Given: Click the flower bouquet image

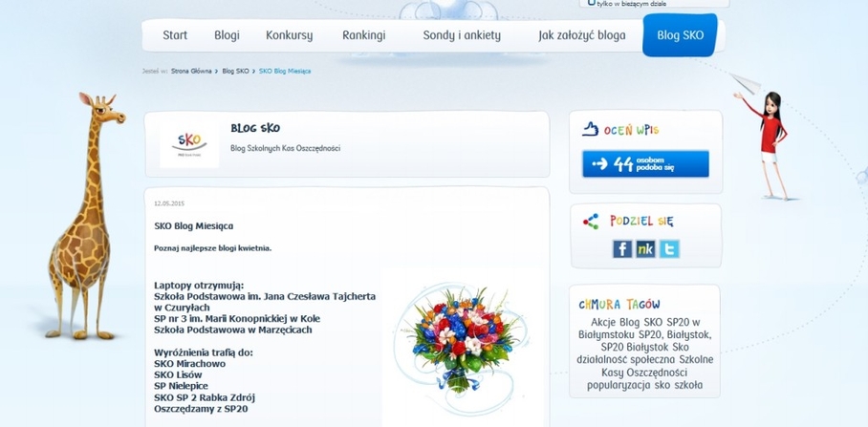Looking at the screenshot, I should (461, 348).
